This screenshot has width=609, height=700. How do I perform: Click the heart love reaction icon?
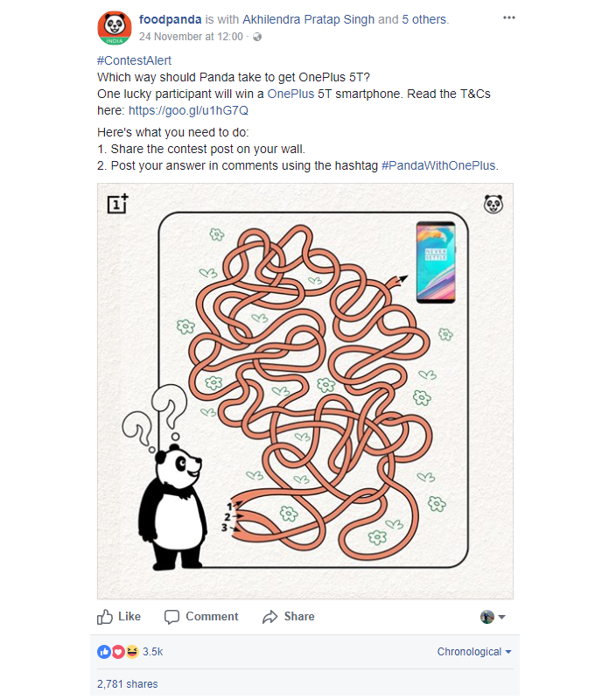pyautogui.click(x=118, y=652)
